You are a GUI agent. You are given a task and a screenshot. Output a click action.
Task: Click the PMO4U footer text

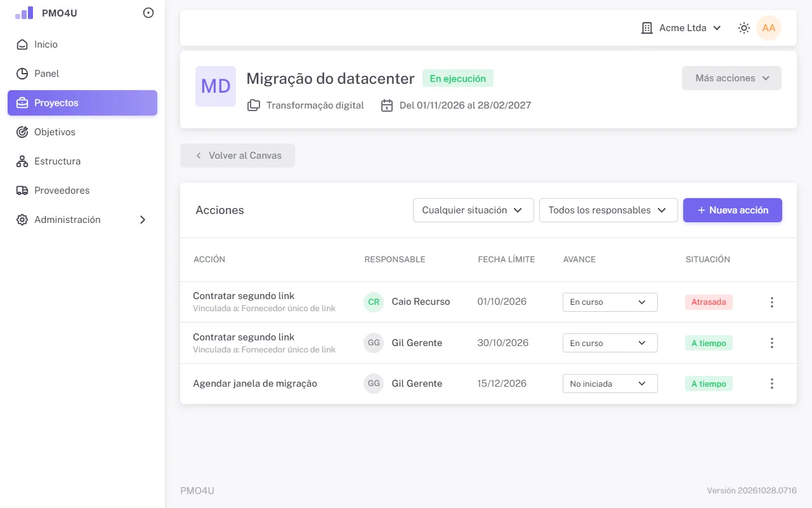[197, 491]
